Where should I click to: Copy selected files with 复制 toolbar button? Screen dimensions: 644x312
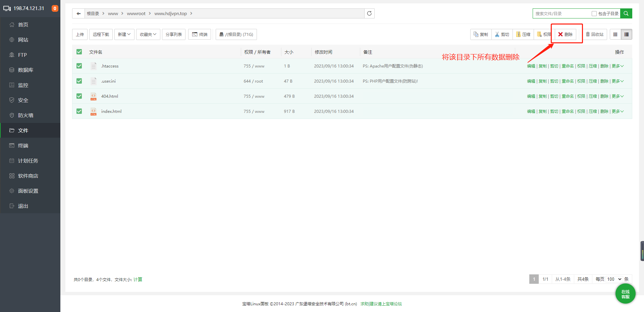click(481, 34)
